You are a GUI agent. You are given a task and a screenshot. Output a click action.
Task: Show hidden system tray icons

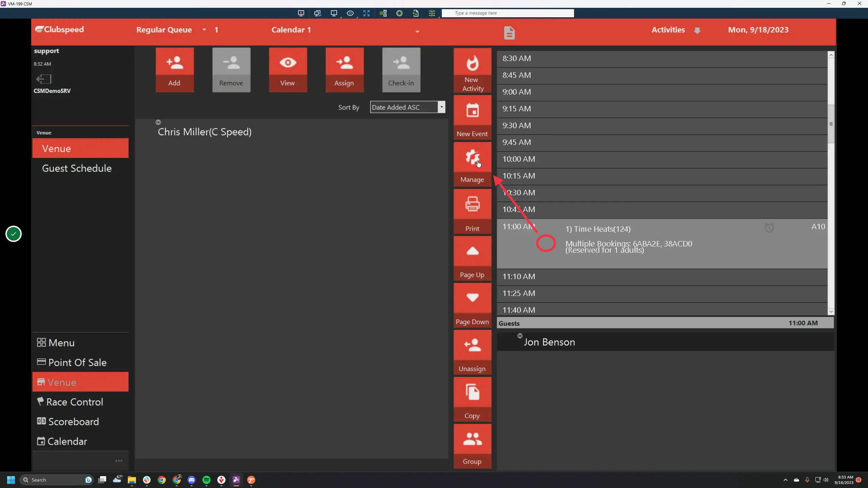785,480
